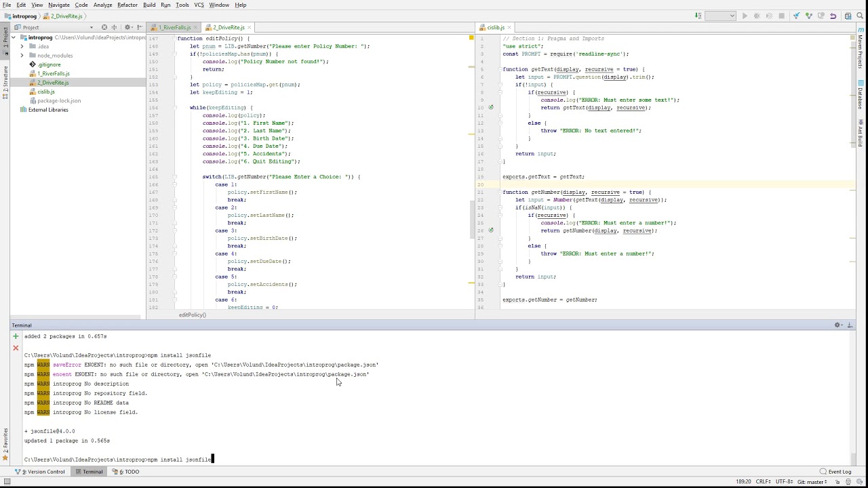The width and height of the screenshot is (868, 488).
Task: Collapse code fold at editPolicy function line 147
Action: [174, 39]
